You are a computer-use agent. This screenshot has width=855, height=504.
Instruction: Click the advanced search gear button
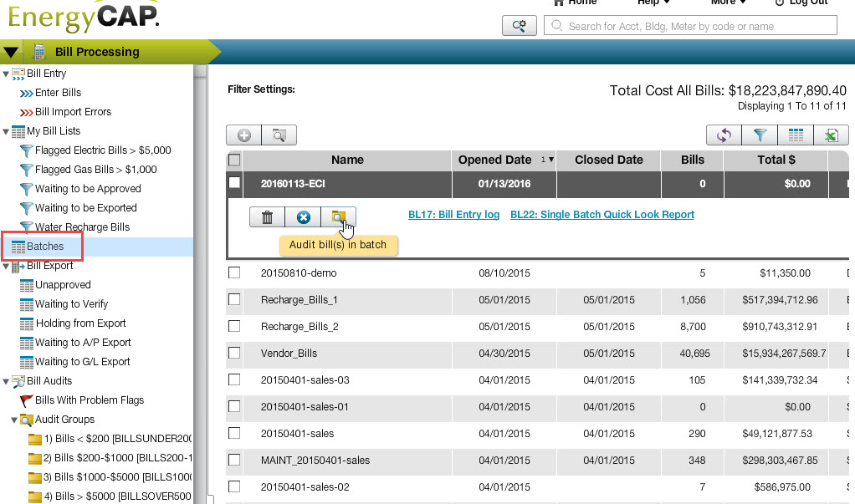click(x=519, y=26)
